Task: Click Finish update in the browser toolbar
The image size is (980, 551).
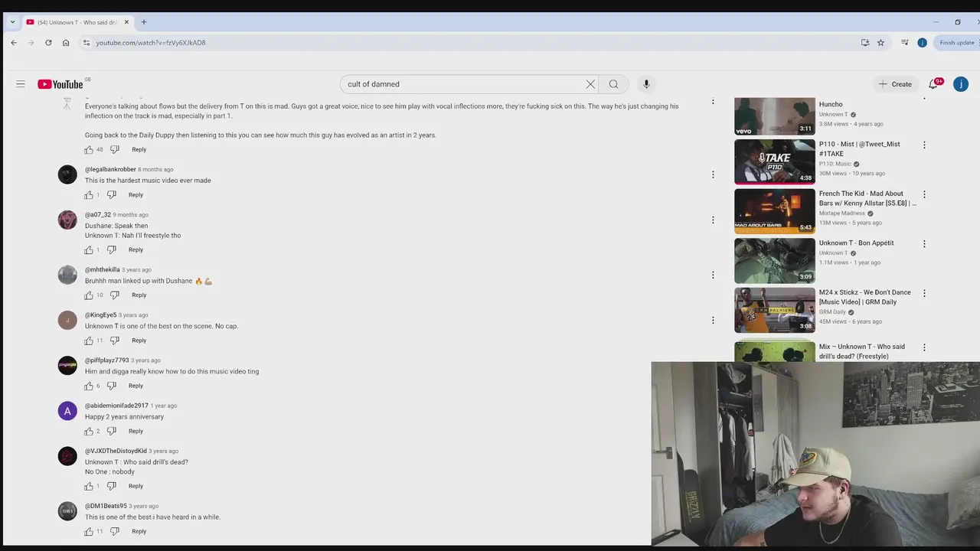Action: point(956,43)
